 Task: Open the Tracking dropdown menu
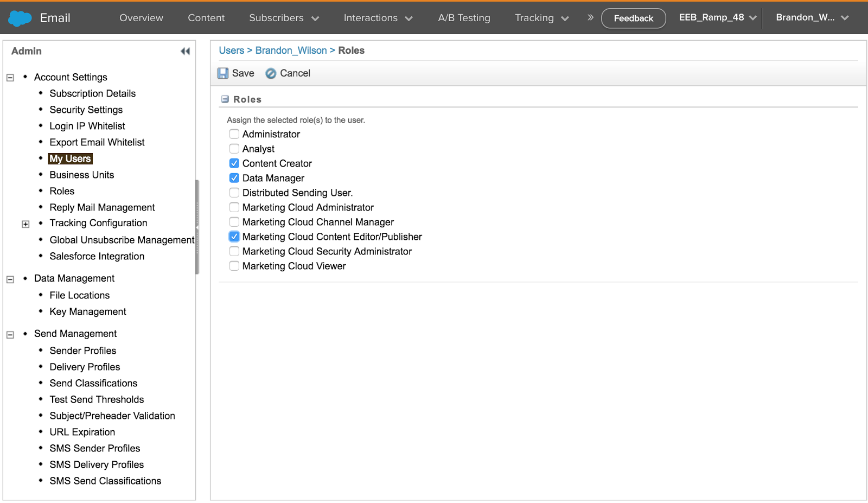542,18
